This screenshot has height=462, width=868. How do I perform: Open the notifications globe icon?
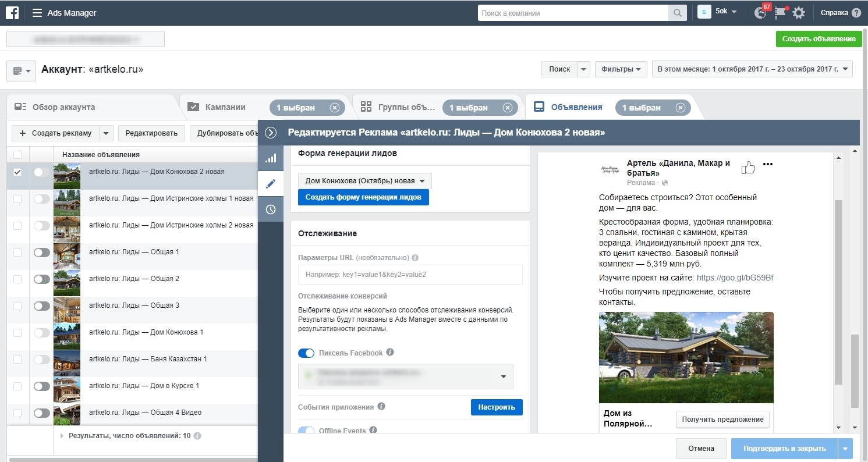pos(760,13)
